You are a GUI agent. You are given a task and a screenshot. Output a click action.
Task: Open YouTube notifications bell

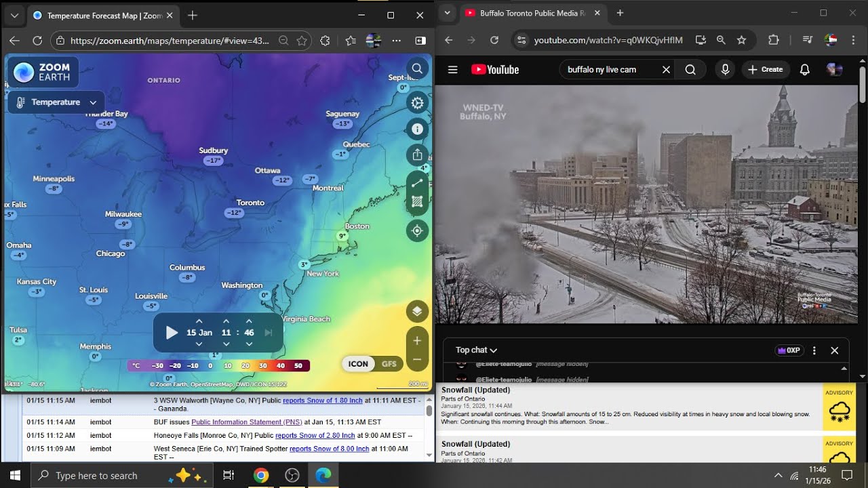point(804,69)
